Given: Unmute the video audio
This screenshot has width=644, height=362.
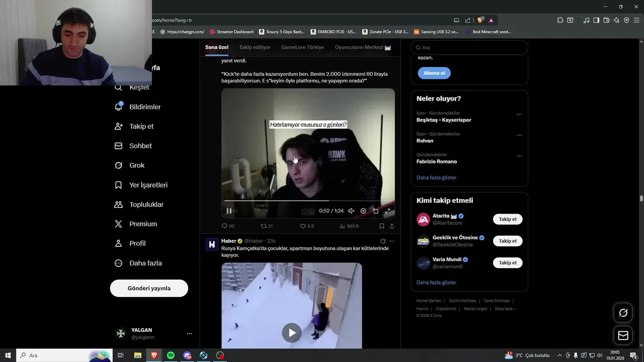Looking at the screenshot, I should click(351, 211).
